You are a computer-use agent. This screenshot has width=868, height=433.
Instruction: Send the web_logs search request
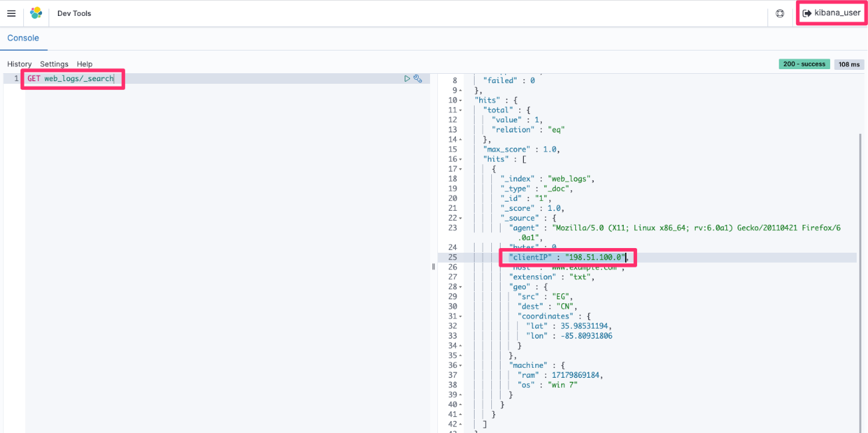407,78
